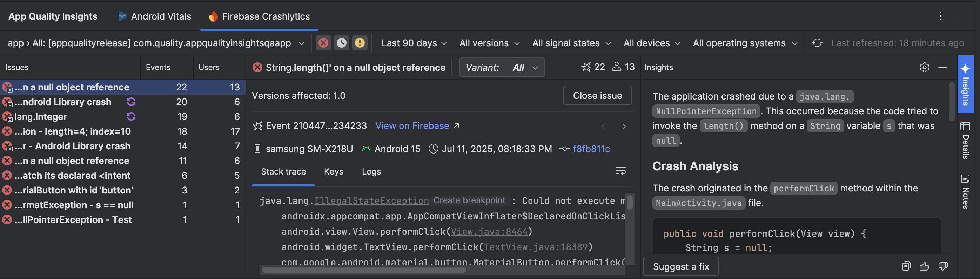Expand the Last 90 days dropdown
The height and width of the screenshot is (279, 980).
tap(414, 43)
